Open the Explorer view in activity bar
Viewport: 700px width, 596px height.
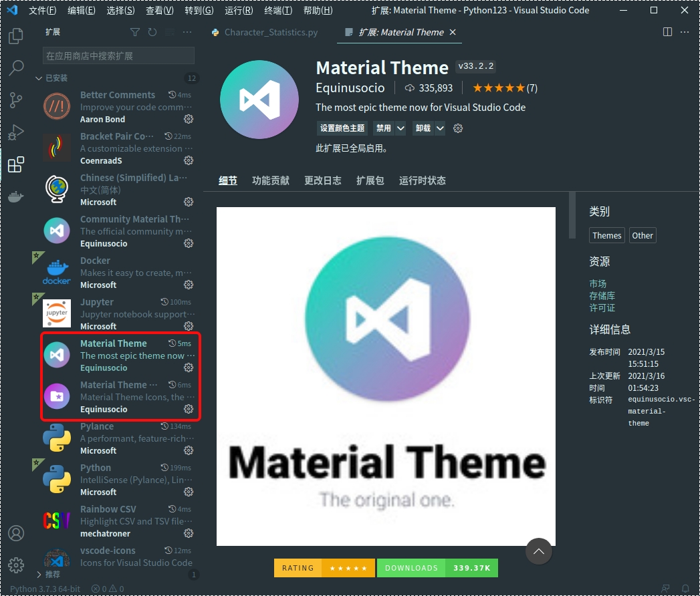(x=15, y=35)
